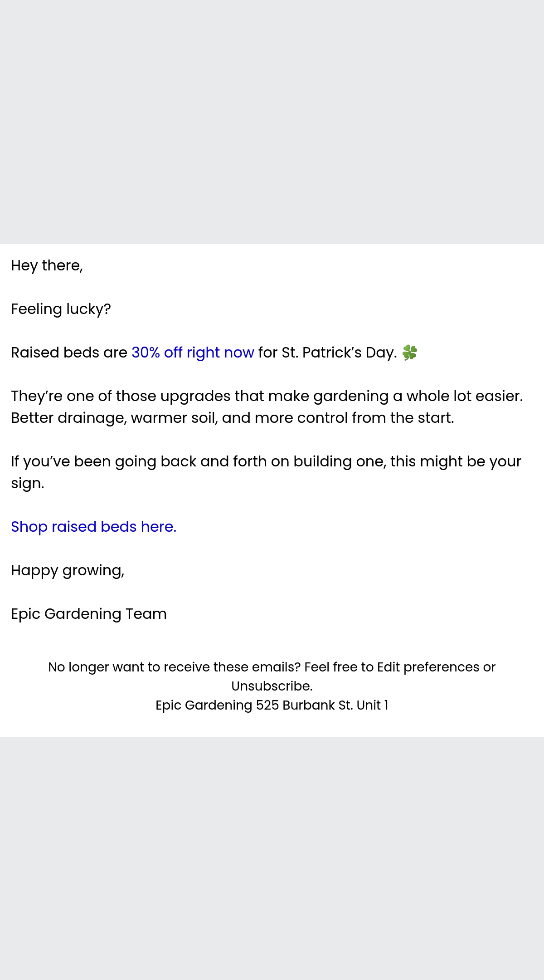Viewport: 544px width, 980px height.
Task: Click the 'If you've been going back' line
Action: (266, 461)
